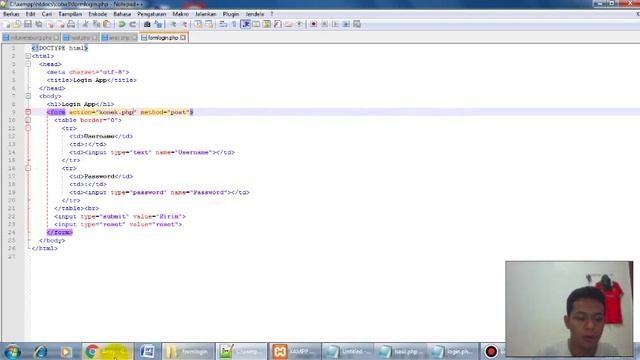
Task: Collapse the <table> fold marker on line 10
Action: (x=28, y=120)
